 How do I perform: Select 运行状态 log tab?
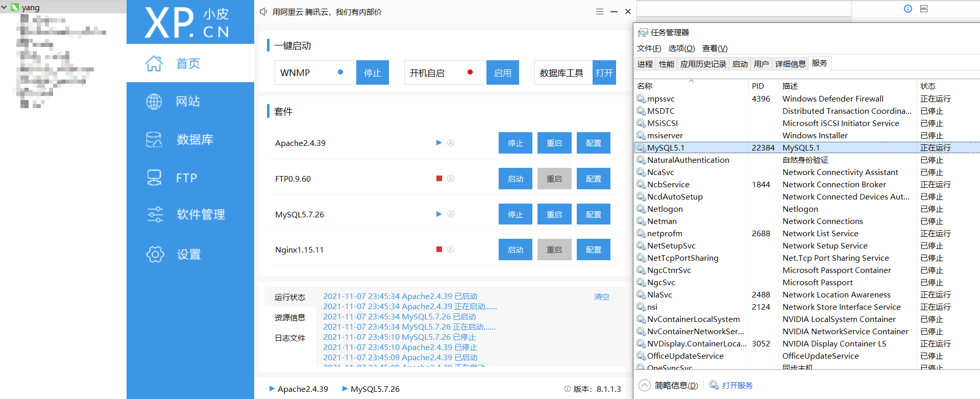290,297
